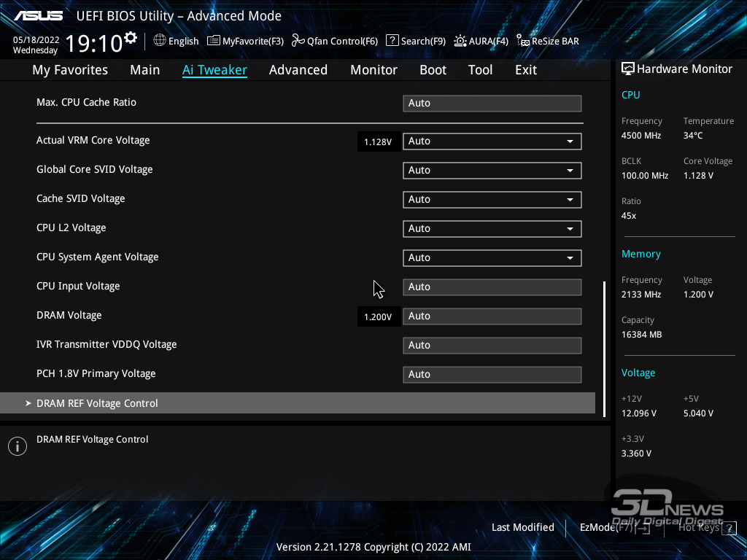Click Temperature 34°C value
The width and height of the screenshot is (747, 560).
(693, 135)
